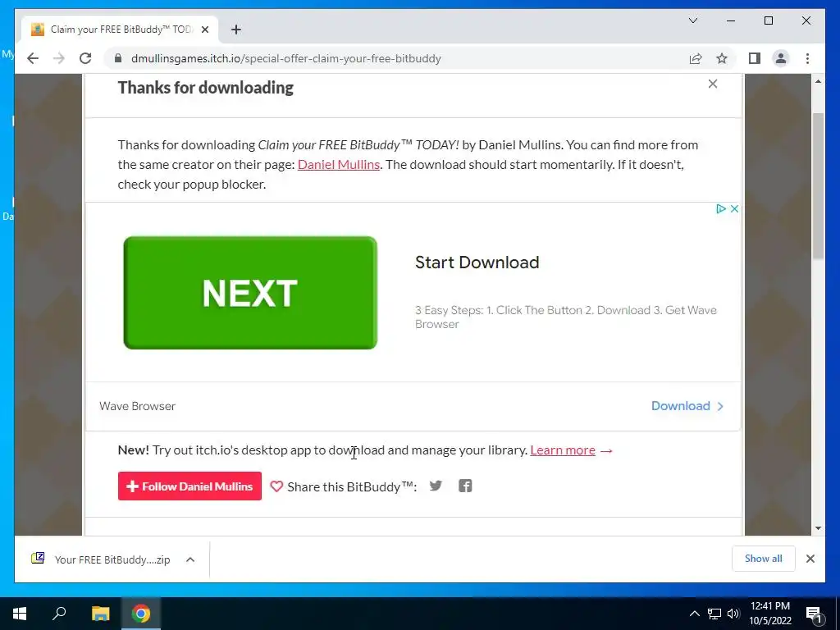Open the Chrome side panel
The width and height of the screenshot is (840, 630).
pyautogui.click(x=755, y=58)
